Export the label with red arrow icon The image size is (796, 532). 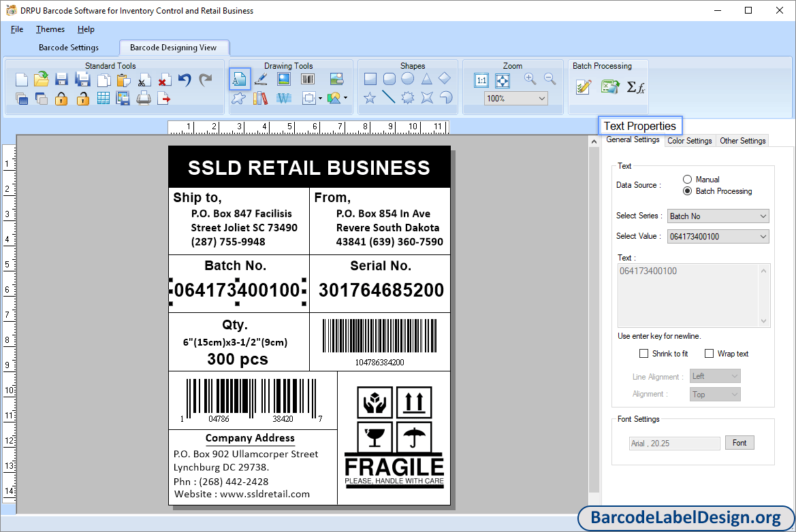[163, 99]
